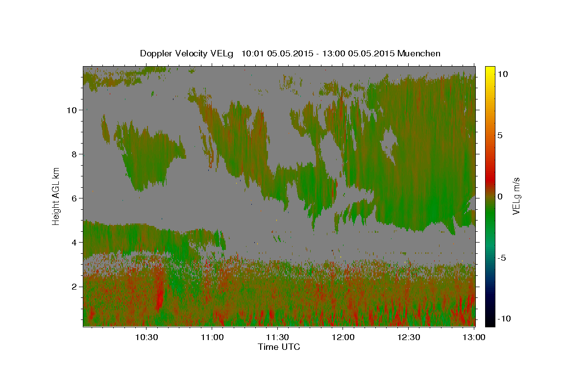Click the colorbar value '10' at top
The height and width of the screenshot is (392, 588).
pos(503,74)
